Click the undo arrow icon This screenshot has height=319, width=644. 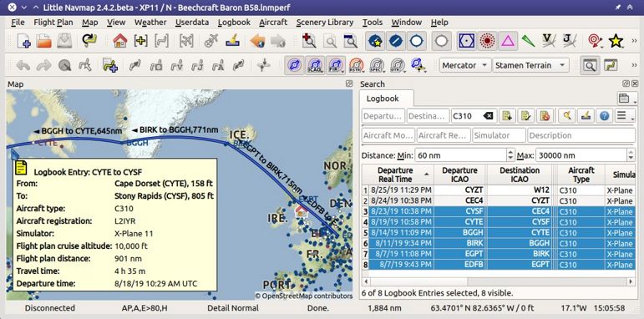pos(23,65)
